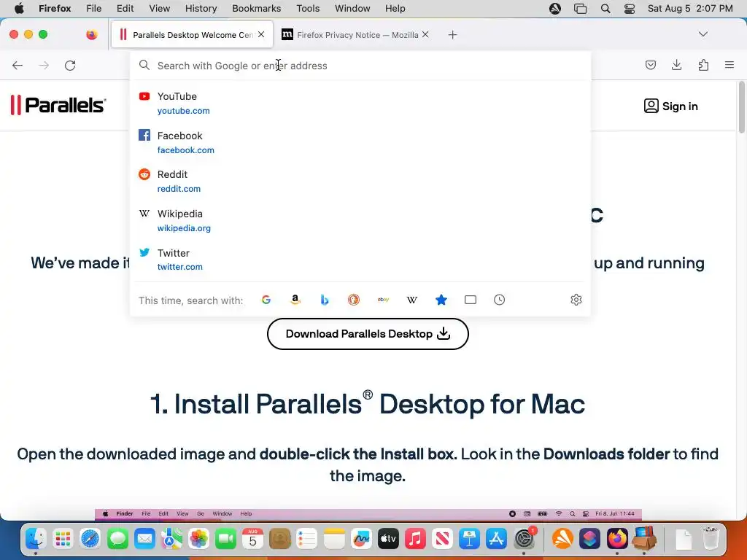The height and width of the screenshot is (560, 747).
Task: Open the Extensions puzzle icon
Action: coord(703,65)
